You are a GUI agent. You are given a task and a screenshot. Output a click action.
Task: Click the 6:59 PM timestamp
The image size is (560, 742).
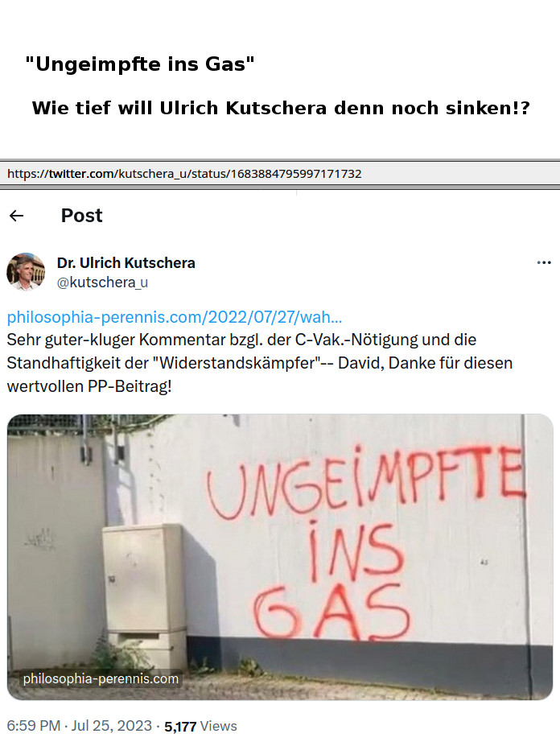pyautogui.click(x=34, y=726)
